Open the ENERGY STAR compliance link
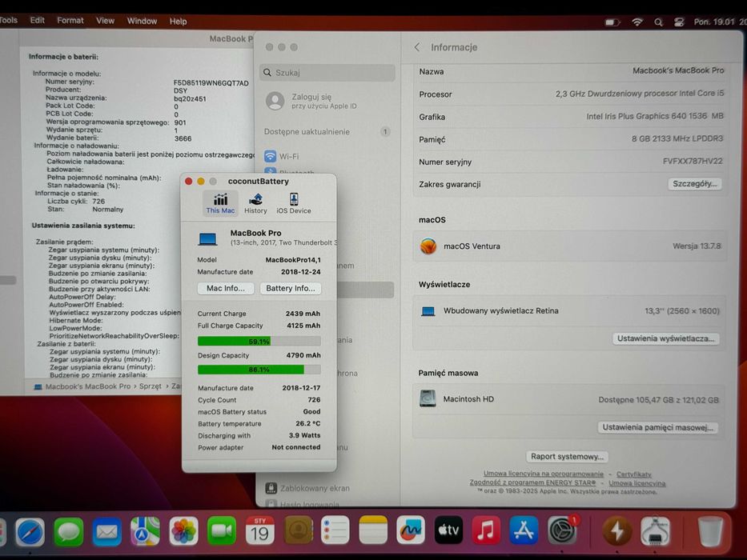This screenshot has height=560, width=747. (x=532, y=482)
